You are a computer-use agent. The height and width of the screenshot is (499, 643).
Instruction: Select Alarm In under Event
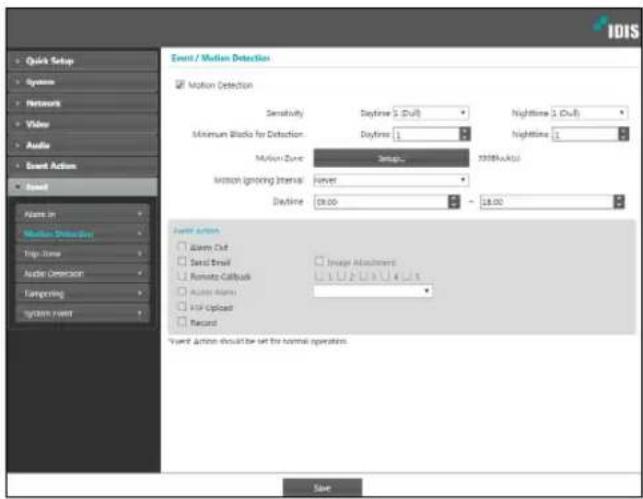click(x=82, y=214)
